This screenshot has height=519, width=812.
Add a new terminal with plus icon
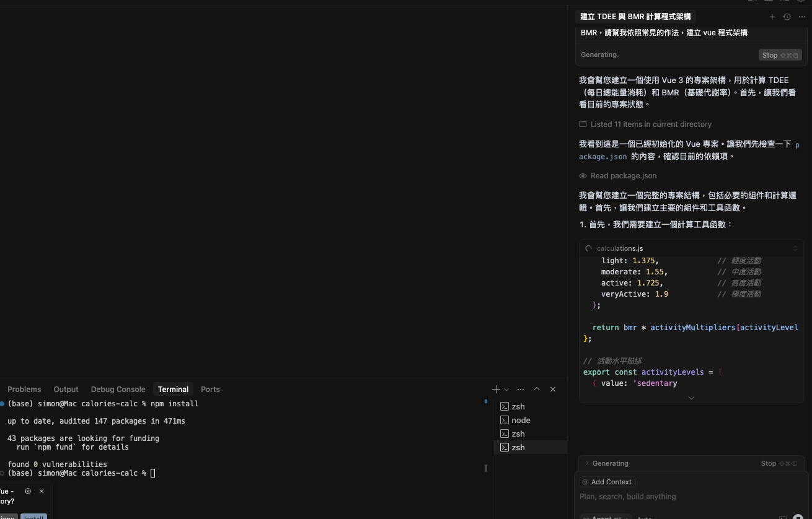(x=496, y=390)
